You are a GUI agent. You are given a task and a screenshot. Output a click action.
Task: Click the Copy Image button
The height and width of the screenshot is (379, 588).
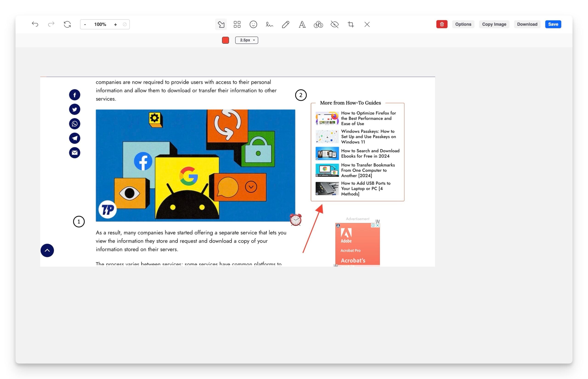(494, 24)
